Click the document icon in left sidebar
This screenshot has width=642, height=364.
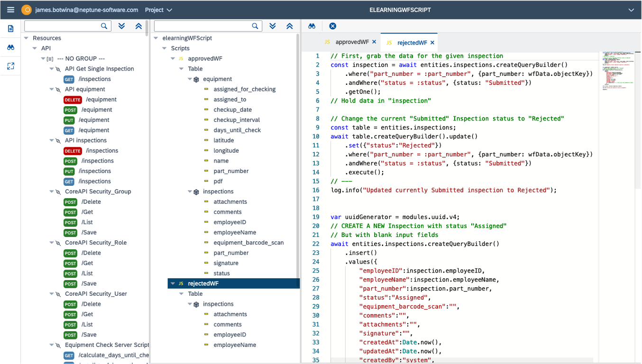pos(10,29)
